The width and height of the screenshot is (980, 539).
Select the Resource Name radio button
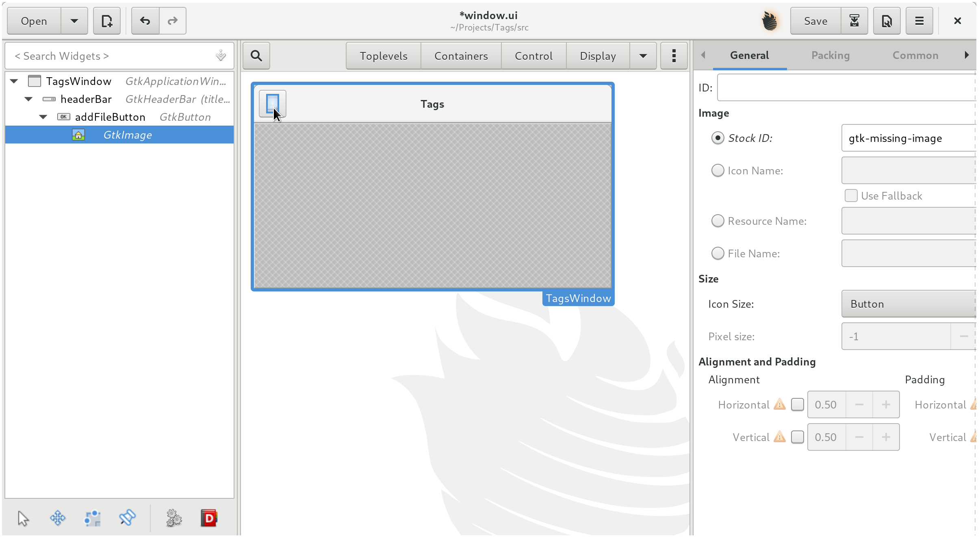pos(718,221)
